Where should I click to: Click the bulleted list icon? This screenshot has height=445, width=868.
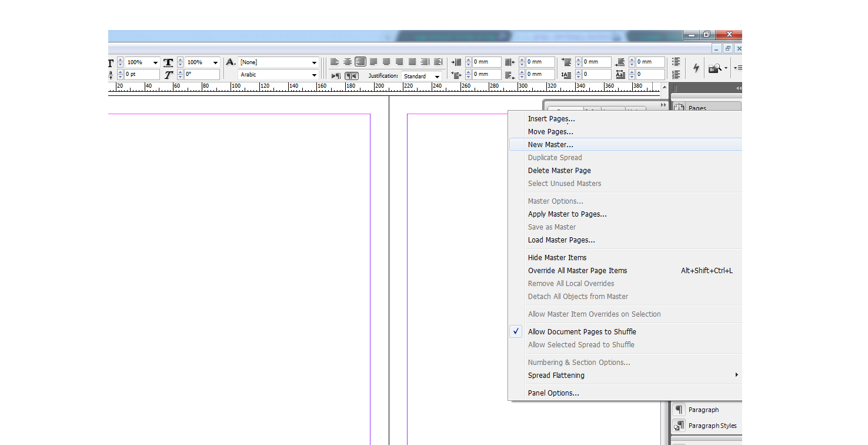[x=676, y=62]
